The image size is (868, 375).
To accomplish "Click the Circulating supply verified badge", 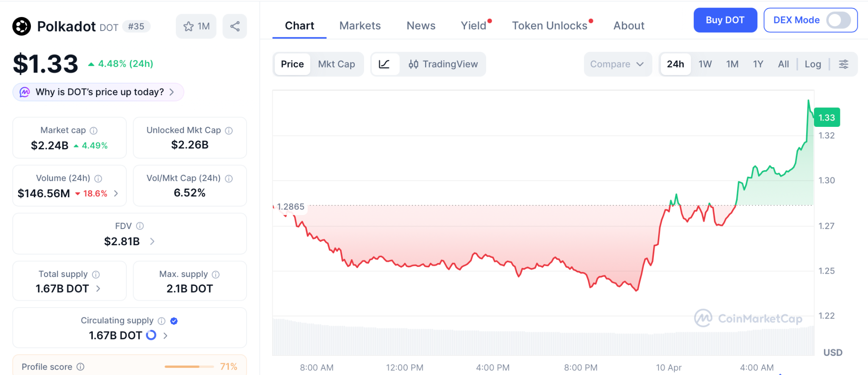I will coord(174,321).
